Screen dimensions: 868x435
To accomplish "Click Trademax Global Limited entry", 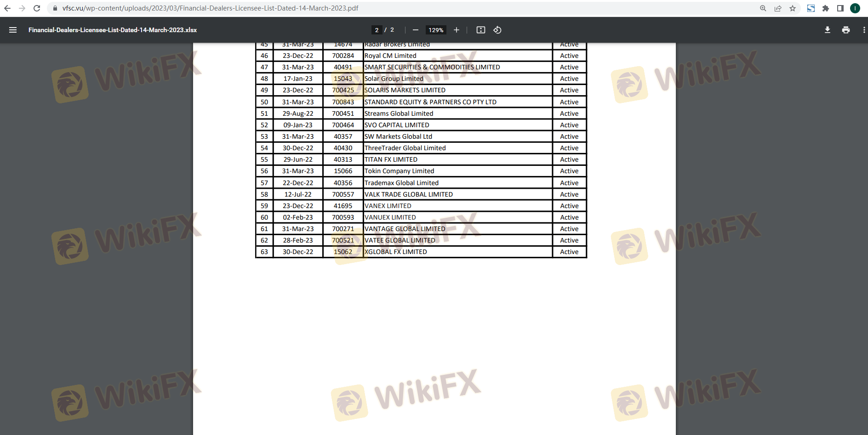I will (401, 183).
